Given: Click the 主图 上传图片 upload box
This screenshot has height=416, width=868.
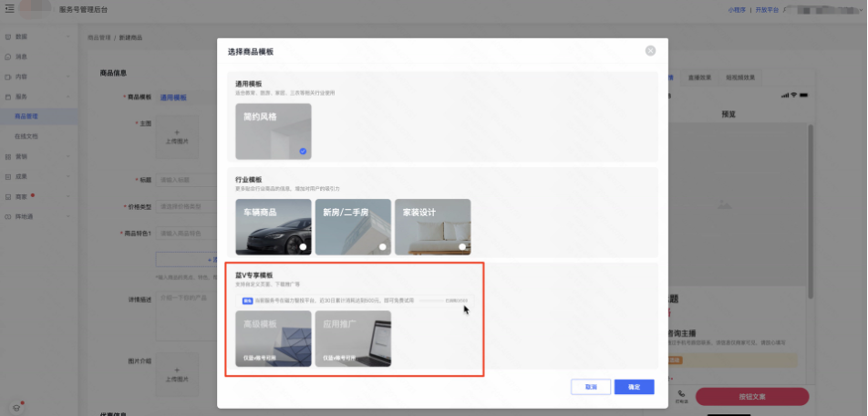Looking at the screenshot, I should [177, 137].
